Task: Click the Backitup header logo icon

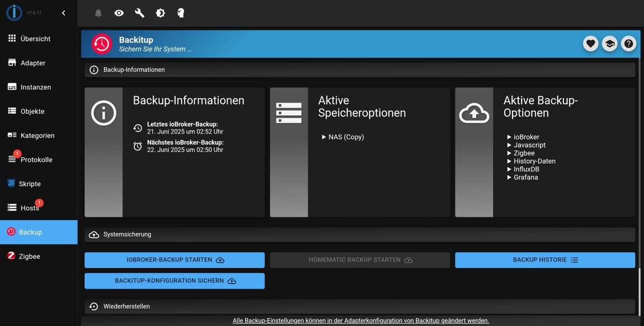Action: pyautogui.click(x=101, y=44)
